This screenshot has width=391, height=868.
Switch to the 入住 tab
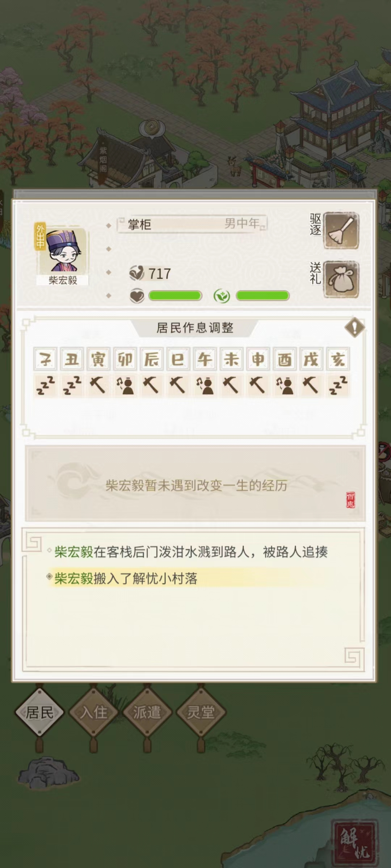tap(93, 712)
